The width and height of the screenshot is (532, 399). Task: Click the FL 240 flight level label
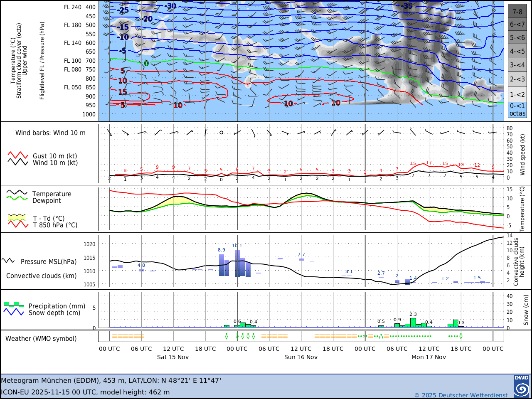73,7
